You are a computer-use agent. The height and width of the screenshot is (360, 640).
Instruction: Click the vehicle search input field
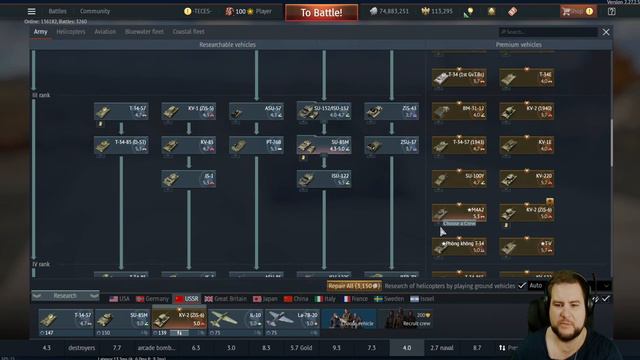[548, 32]
